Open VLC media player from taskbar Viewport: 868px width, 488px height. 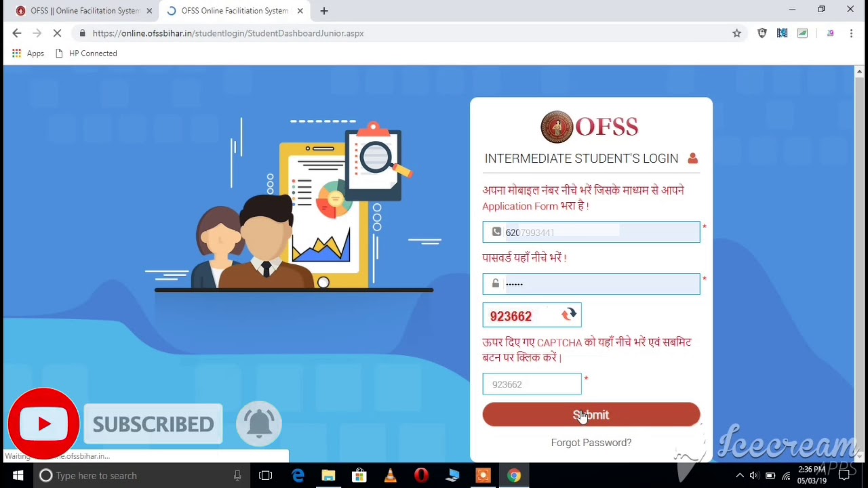pyautogui.click(x=390, y=476)
